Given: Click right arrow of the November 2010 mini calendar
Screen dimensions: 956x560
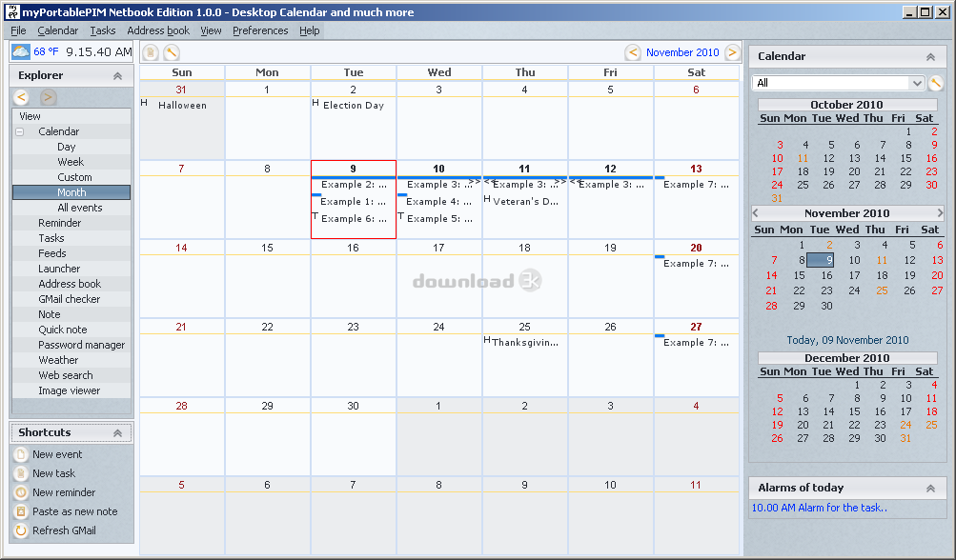Looking at the screenshot, I should pos(940,213).
